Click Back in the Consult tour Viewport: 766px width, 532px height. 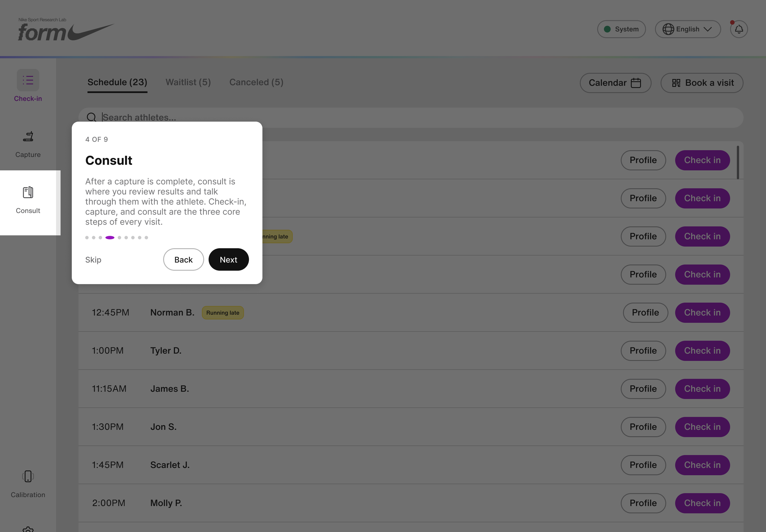[183, 259]
